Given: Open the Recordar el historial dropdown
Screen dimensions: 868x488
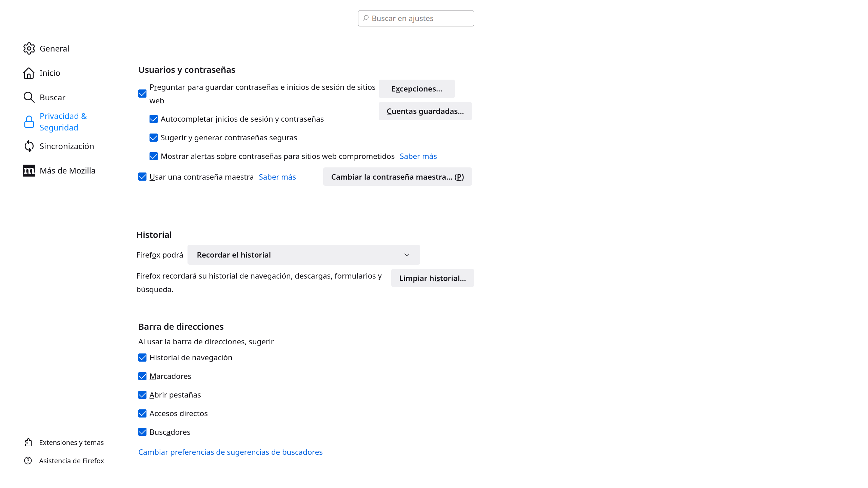Looking at the screenshot, I should click(303, 255).
